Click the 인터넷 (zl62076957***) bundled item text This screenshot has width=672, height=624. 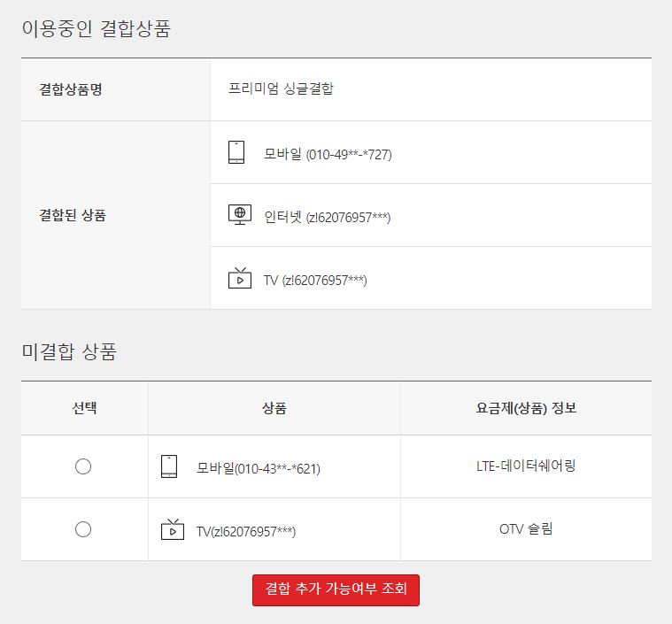[327, 217]
